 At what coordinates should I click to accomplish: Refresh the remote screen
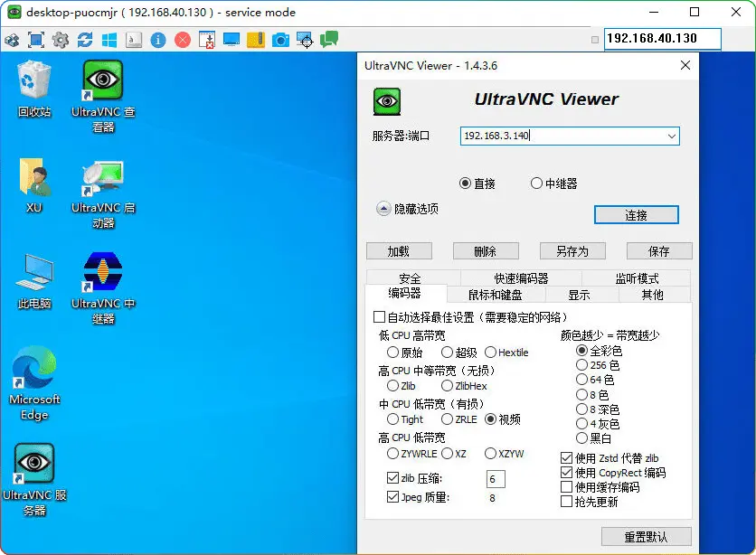[x=85, y=40]
